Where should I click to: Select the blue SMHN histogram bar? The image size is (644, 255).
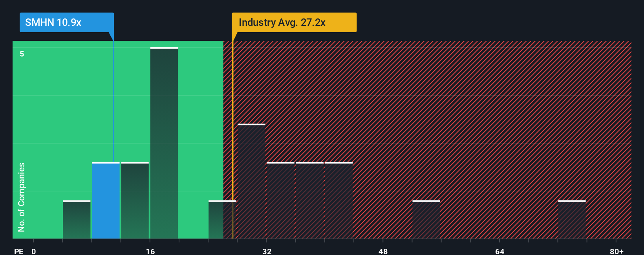tap(106, 200)
